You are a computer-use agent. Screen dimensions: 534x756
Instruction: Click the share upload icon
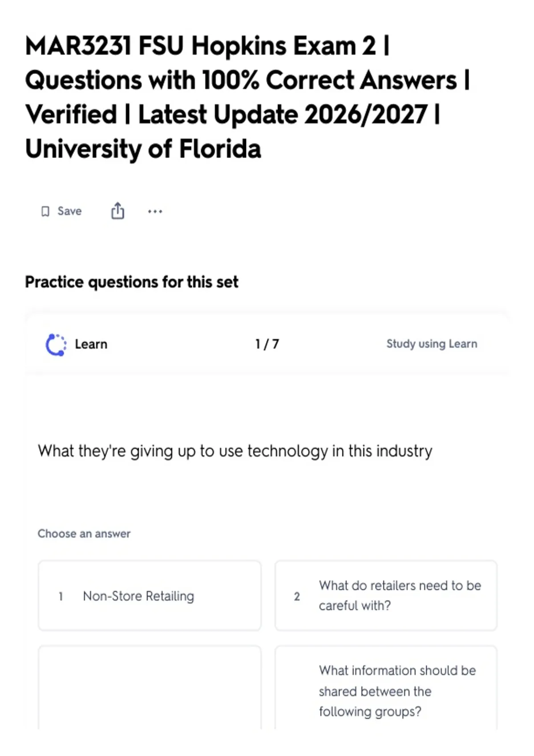117,211
